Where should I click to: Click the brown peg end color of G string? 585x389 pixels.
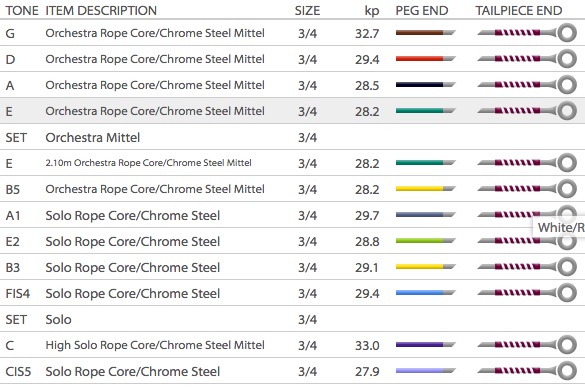(425, 33)
